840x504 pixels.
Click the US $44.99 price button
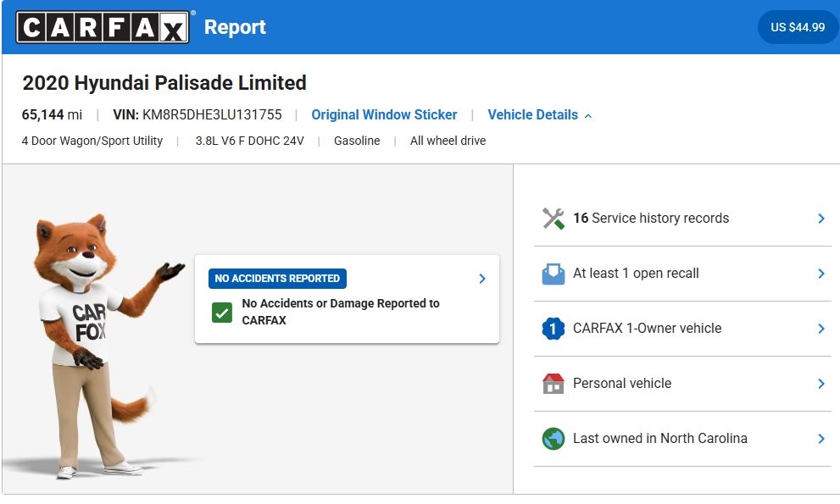[x=797, y=27]
